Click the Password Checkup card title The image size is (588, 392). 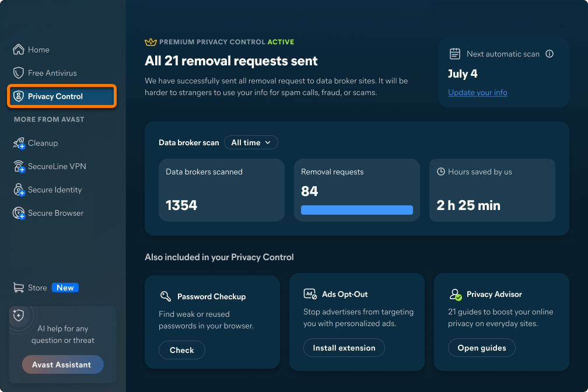coord(212,296)
